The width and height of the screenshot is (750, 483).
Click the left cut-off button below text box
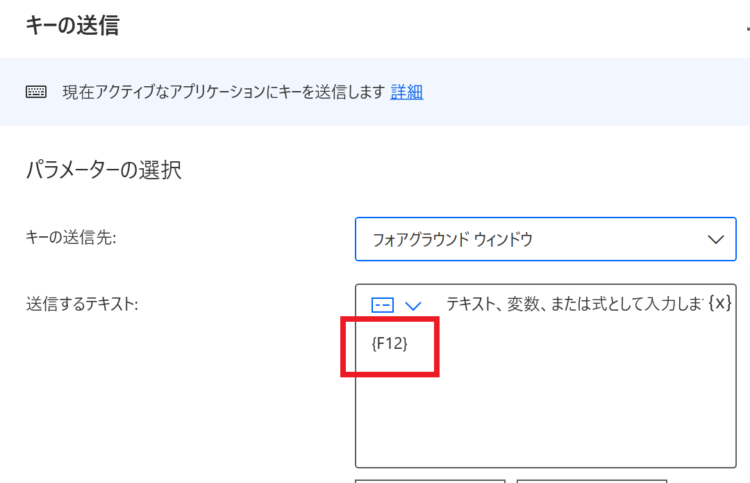(x=430, y=481)
